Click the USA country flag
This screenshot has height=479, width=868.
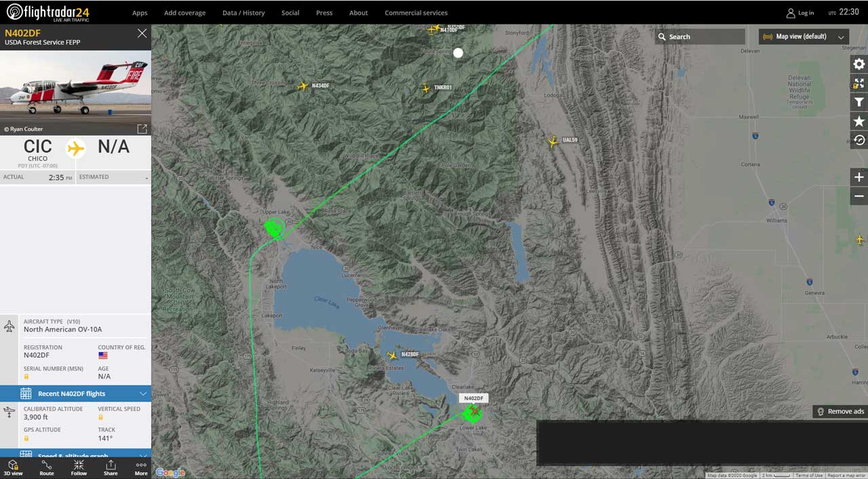coord(103,356)
